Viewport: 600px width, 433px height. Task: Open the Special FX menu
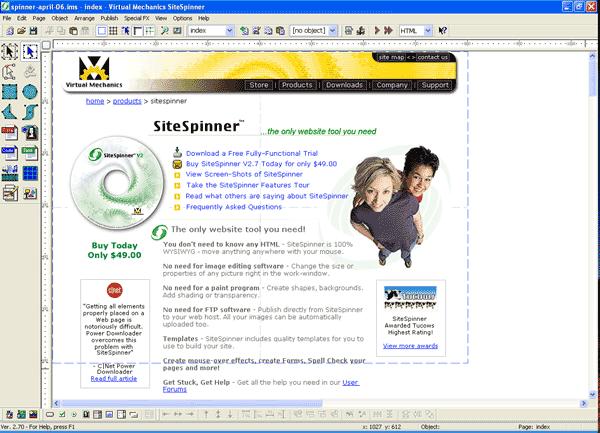click(137, 18)
